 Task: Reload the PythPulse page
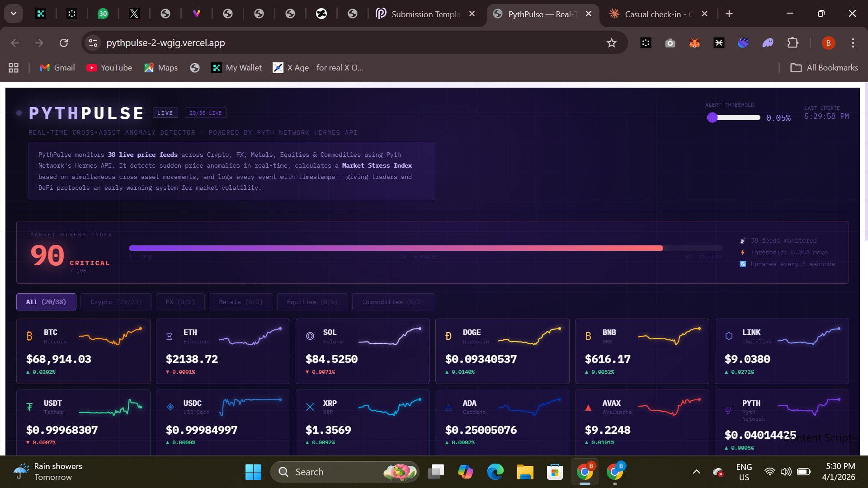64,43
